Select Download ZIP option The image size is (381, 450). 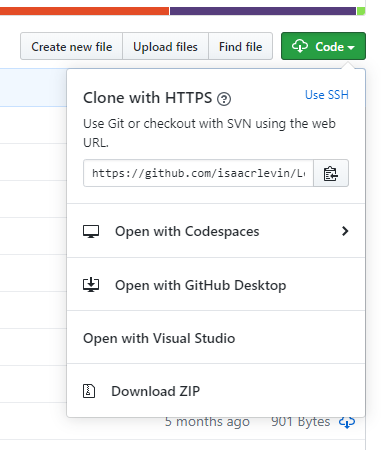pos(216,390)
